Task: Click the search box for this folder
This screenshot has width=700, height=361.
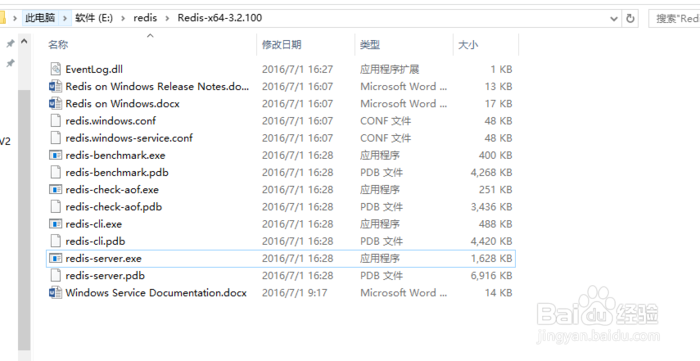Action: pos(674,18)
